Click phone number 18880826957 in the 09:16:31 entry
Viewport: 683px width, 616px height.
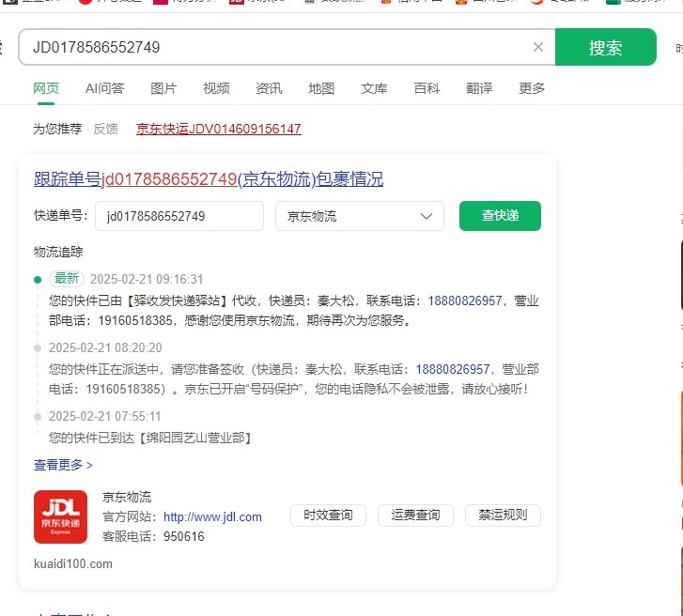pos(465,300)
